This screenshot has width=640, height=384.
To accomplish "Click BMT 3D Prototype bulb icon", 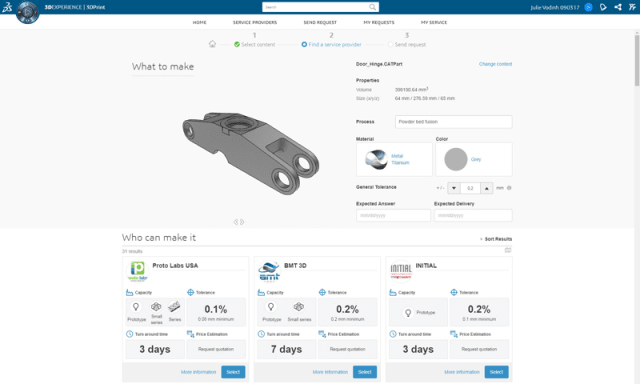I will point(271,306).
